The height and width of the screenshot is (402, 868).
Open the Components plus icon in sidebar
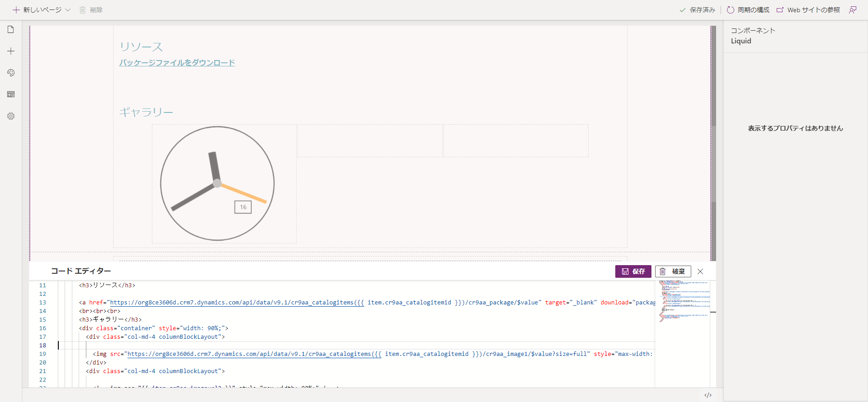point(11,51)
